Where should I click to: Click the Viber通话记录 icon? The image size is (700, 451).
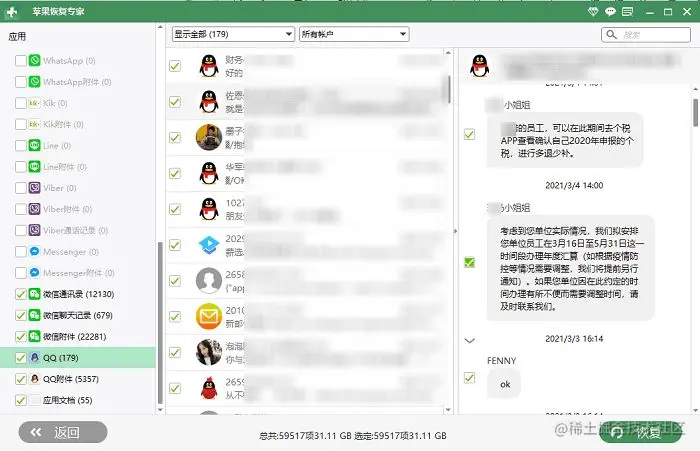point(34,230)
